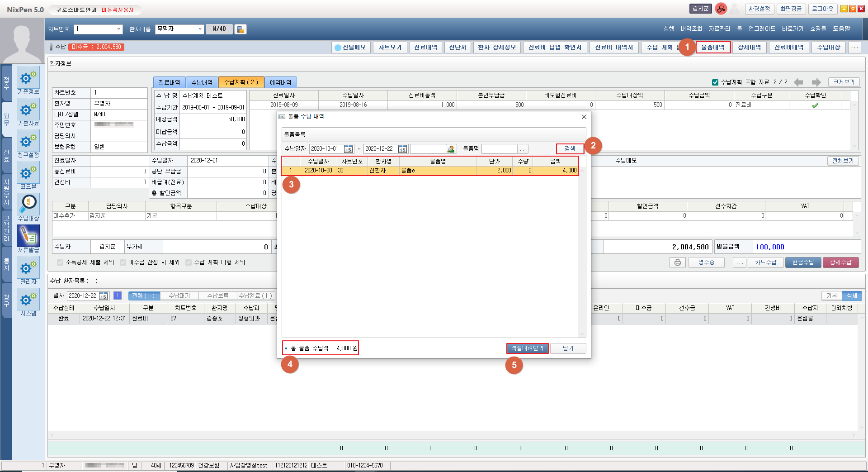Click the 엑셀내려받기 button
868x472 pixels.
click(527, 348)
